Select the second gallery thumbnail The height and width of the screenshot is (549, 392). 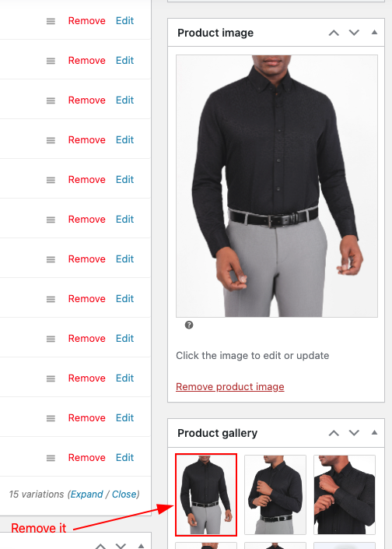[x=275, y=494]
